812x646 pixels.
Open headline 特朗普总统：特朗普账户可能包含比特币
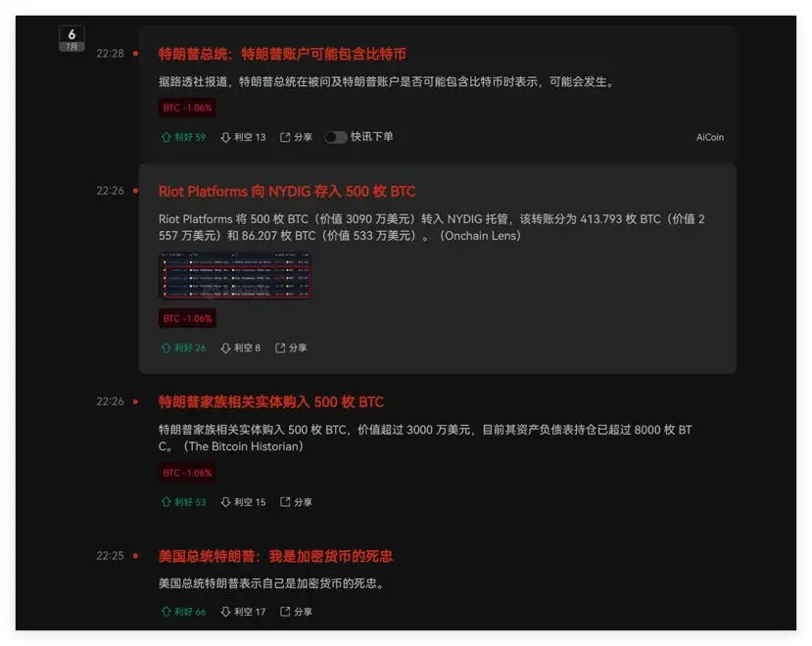(x=282, y=54)
